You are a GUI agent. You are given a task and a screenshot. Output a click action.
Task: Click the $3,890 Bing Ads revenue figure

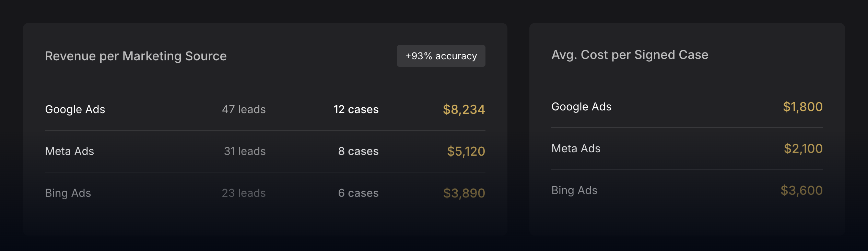pyautogui.click(x=465, y=193)
